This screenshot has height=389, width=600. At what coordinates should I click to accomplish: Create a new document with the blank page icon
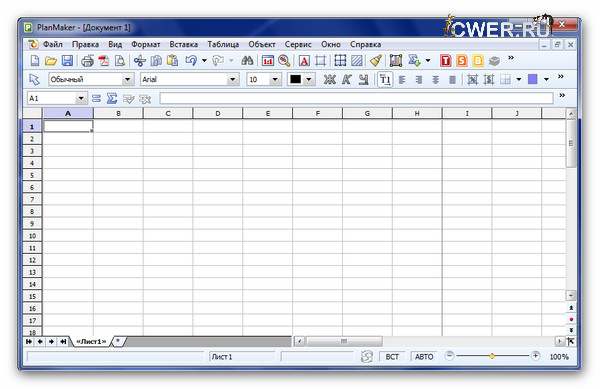35,60
